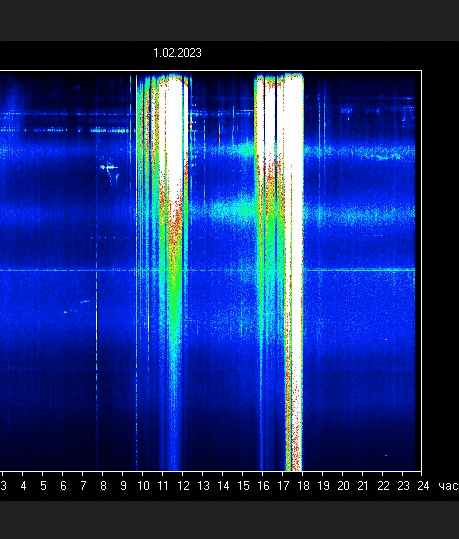
Task: Click the hour 18 axis label
Action: tap(303, 486)
